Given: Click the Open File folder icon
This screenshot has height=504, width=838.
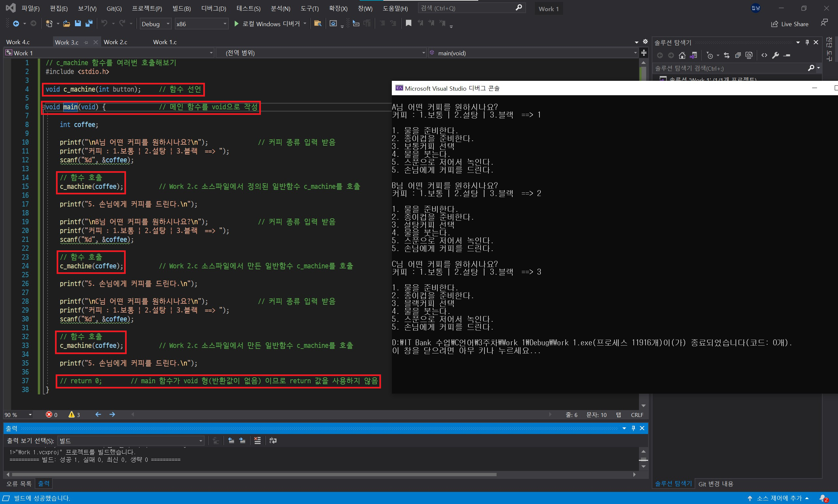Looking at the screenshot, I should coord(66,24).
